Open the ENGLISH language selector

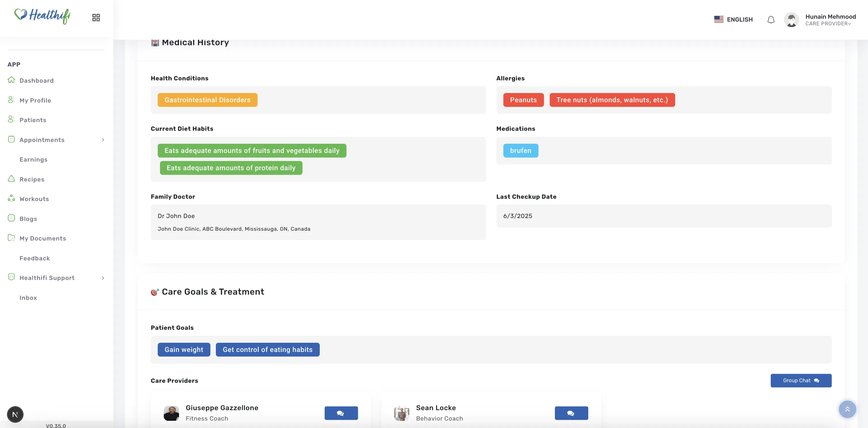[733, 20]
